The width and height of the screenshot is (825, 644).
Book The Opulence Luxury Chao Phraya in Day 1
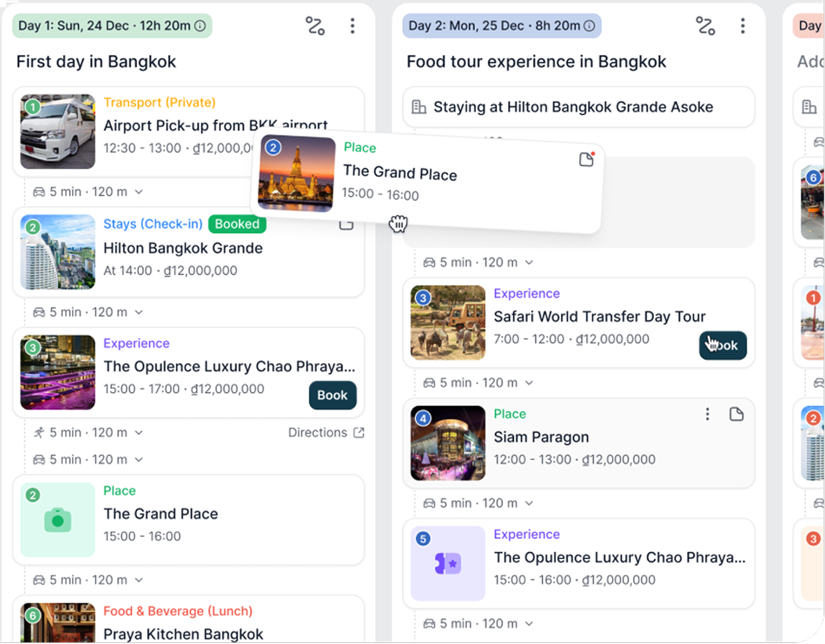coord(332,395)
